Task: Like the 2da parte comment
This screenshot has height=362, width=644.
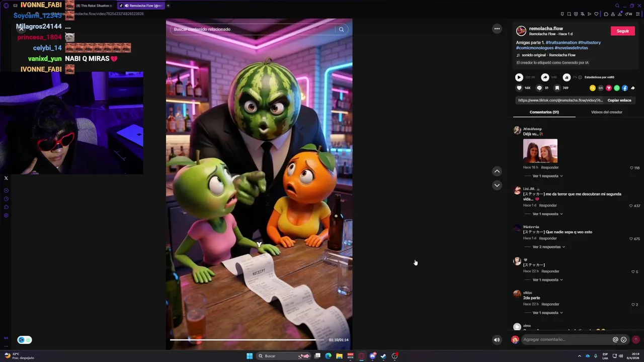Action: [633, 305]
